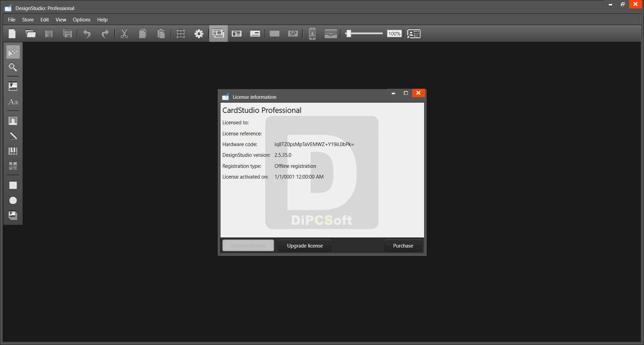Minimize the License information dialog
Image resolution: width=644 pixels, height=345 pixels.
coord(393,93)
